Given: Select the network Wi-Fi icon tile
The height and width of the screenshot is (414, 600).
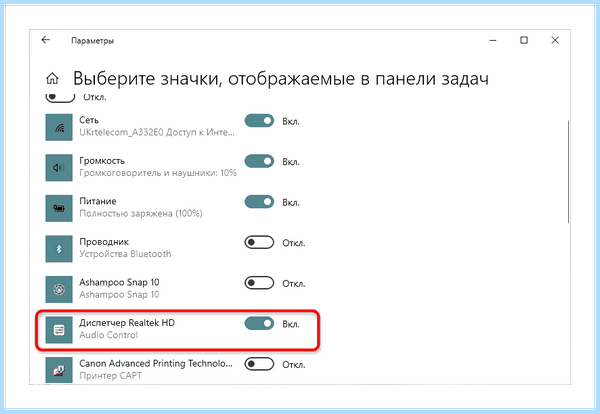Looking at the screenshot, I should click(x=59, y=127).
